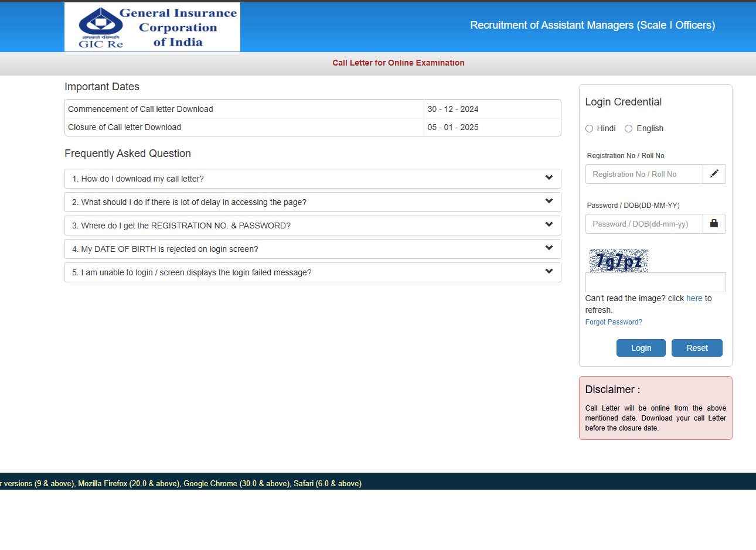The width and height of the screenshot is (756, 550).
Task: Click chevron for unable to login FAQ
Action: click(x=549, y=272)
